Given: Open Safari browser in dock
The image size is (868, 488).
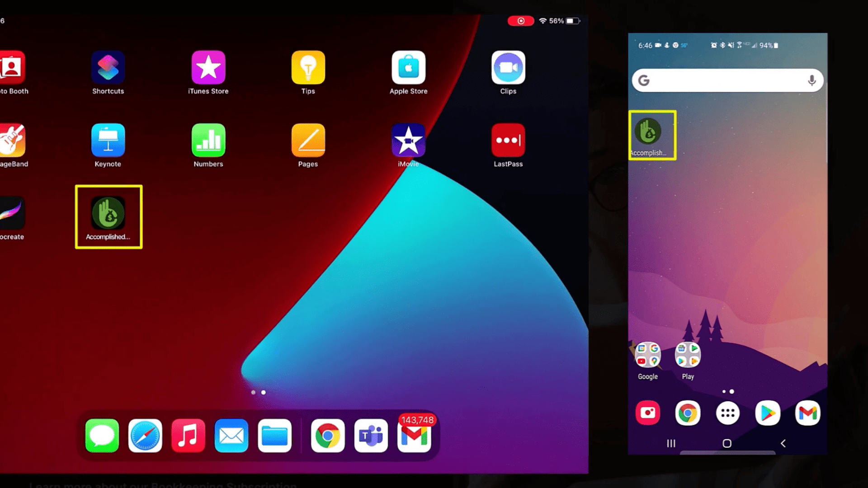Looking at the screenshot, I should coord(145,436).
